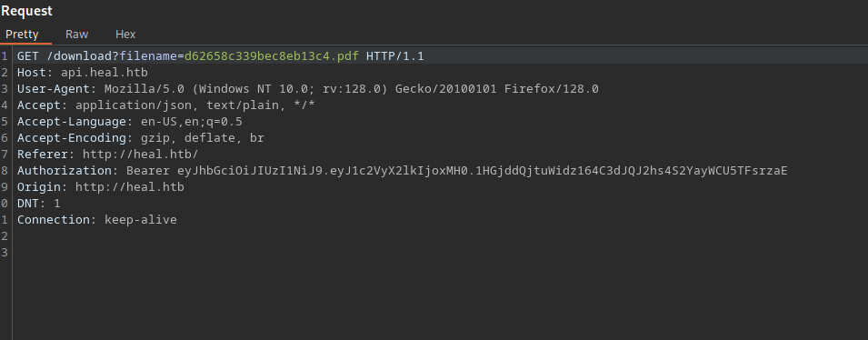Click line number 8 in the gutter
Screen dimensions: 868x340
[x=5, y=171]
